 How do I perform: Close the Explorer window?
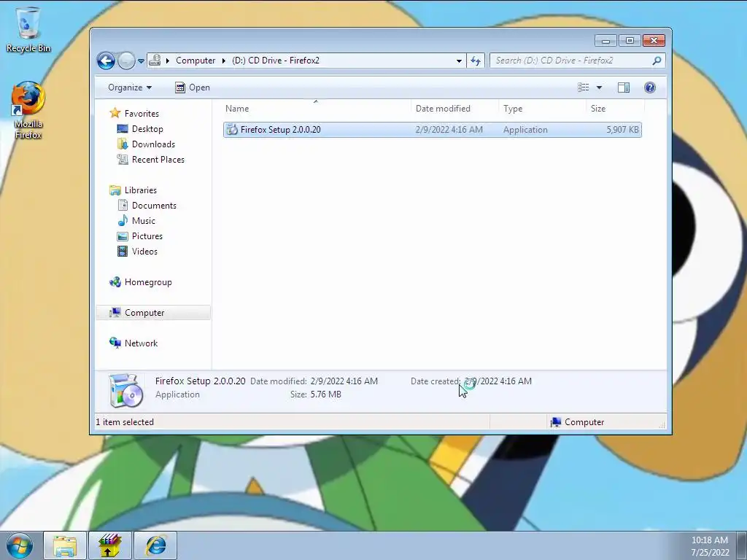click(654, 41)
